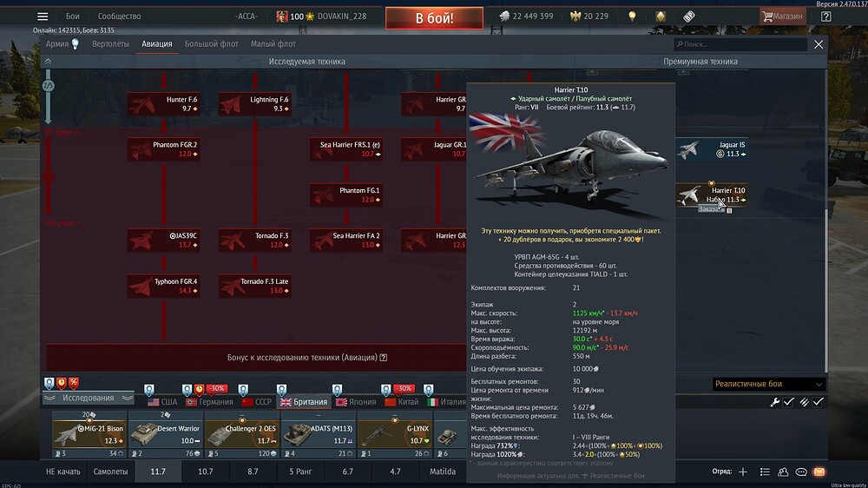Open the Сообщество menu
Viewport: 868px width, 488px height.
tap(119, 16)
